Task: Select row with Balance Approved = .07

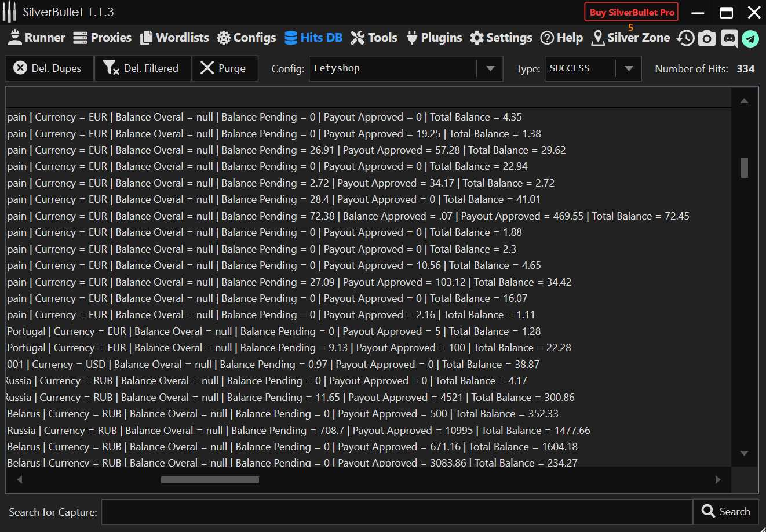Action: pyautogui.click(x=369, y=216)
